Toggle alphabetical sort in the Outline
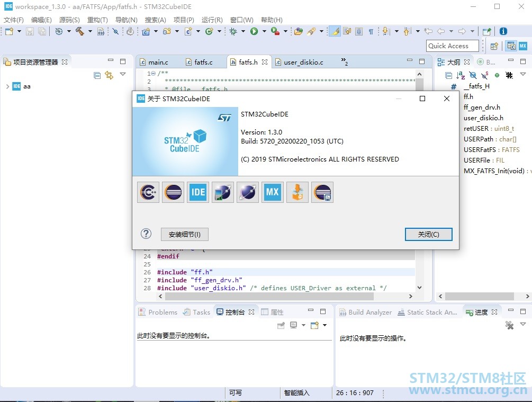 [x=461, y=75]
